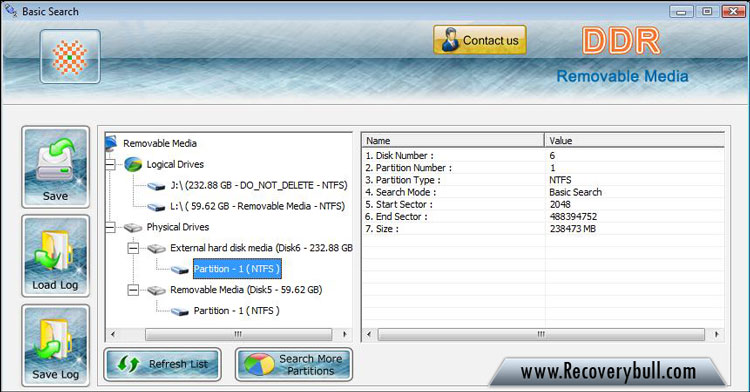This screenshot has width=750, height=392.
Task: Click the Physical Drives disk icon
Action: [x=133, y=228]
